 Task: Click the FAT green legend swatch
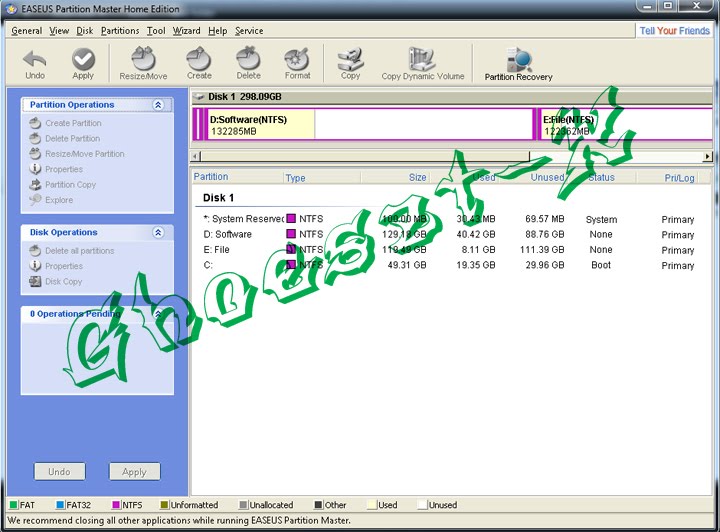point(13,505)
